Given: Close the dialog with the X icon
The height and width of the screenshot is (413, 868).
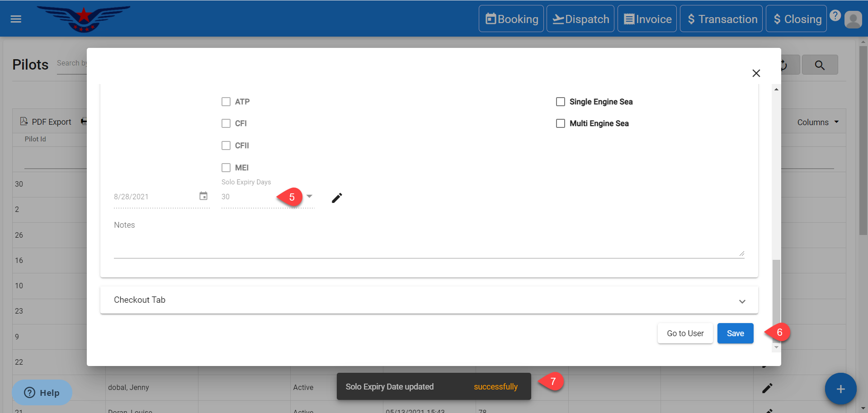Looking at the screenshot, I should coord(756,73).
